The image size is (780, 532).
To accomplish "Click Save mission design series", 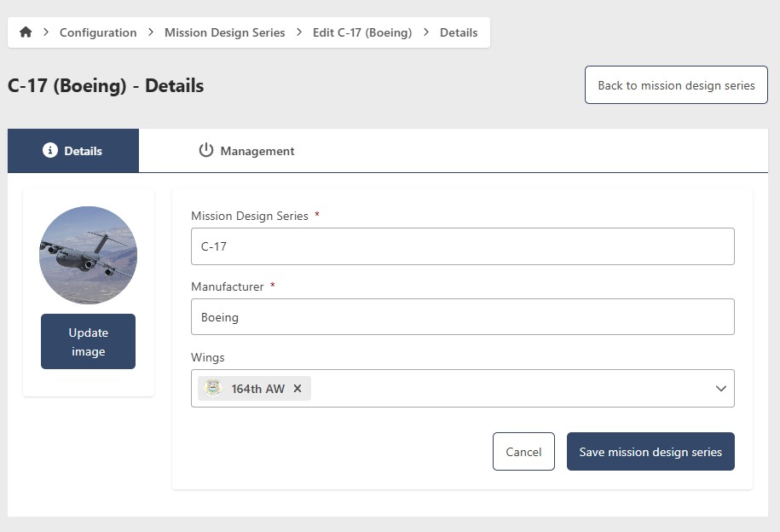I will point(650,452).
